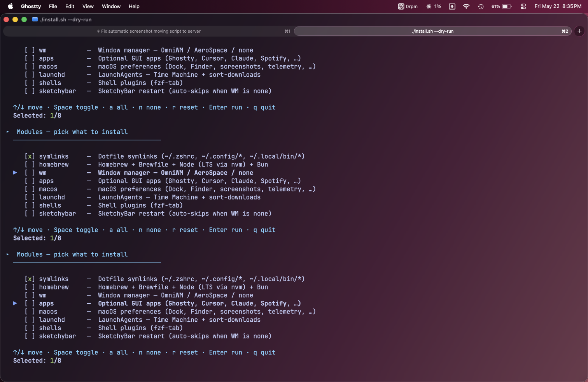The height and width of the screenshot is (382, 588).
Task: Click the folder icon in the window title
Action: pyautogui.click(x=35, y=19)
